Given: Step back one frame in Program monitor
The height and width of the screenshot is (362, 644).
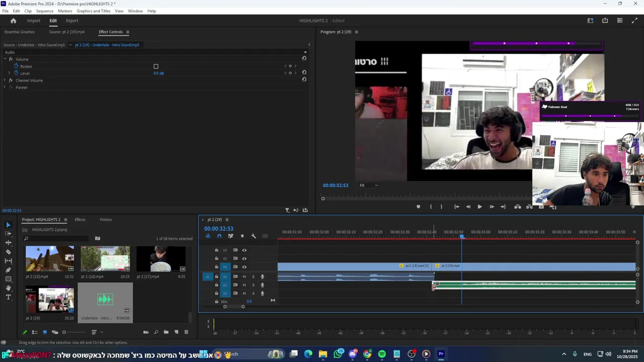Looking at the screenshot, I should (x=468, y=207).
